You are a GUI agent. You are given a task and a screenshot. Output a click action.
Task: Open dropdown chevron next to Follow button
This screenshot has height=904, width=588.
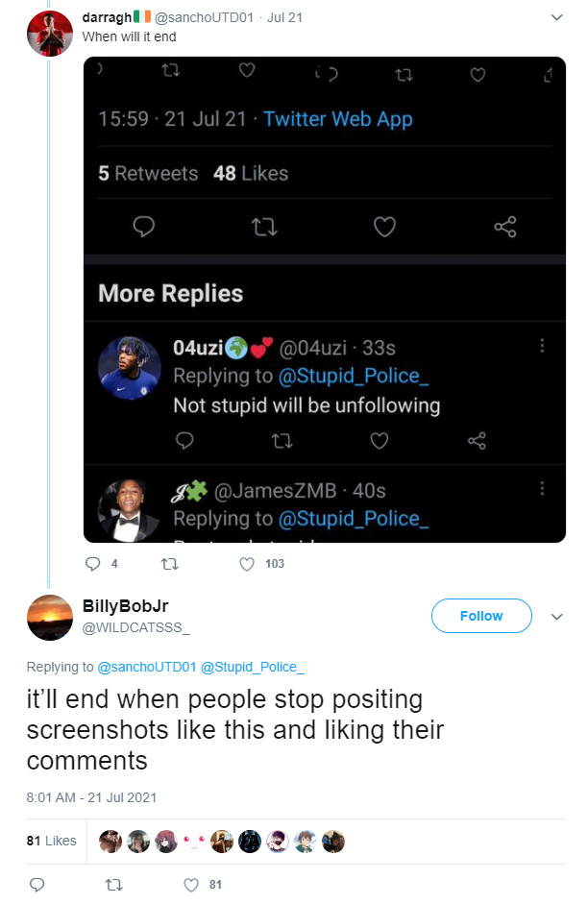(x=556, y=617)
